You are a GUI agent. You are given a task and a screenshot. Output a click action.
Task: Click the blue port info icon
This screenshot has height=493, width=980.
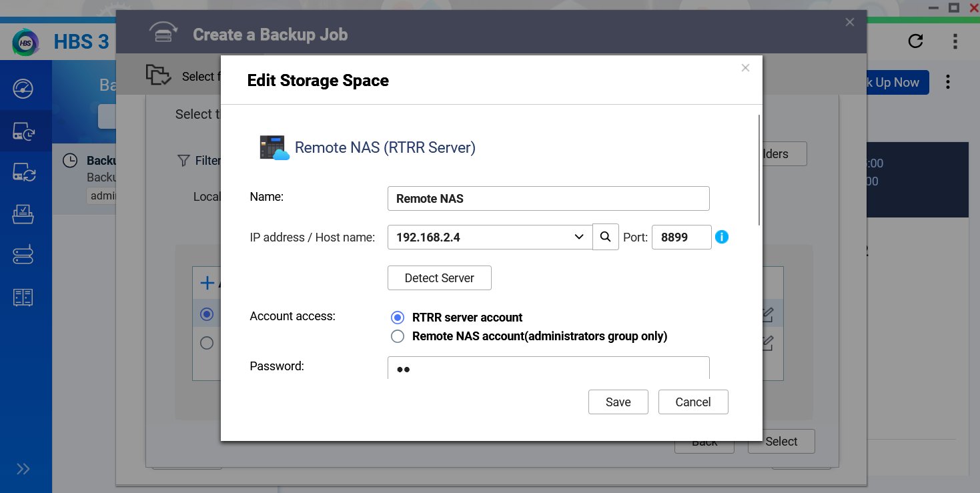pos(721,237)
